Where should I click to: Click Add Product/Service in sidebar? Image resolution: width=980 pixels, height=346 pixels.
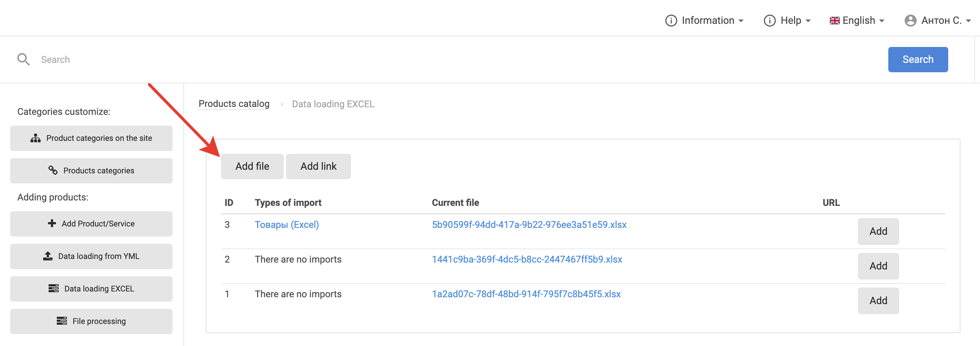pos(91,224)
